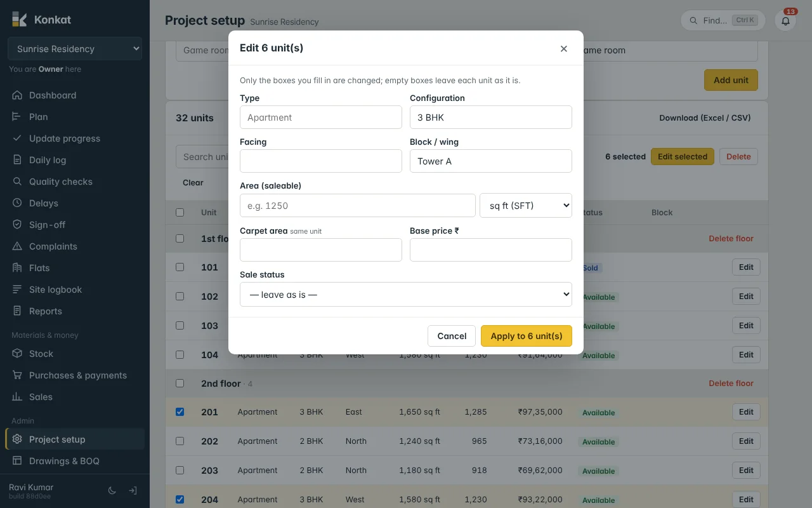Screen dimensions: 812x508
Task: Click the search magnifier icon
Action: coord(693,20)
